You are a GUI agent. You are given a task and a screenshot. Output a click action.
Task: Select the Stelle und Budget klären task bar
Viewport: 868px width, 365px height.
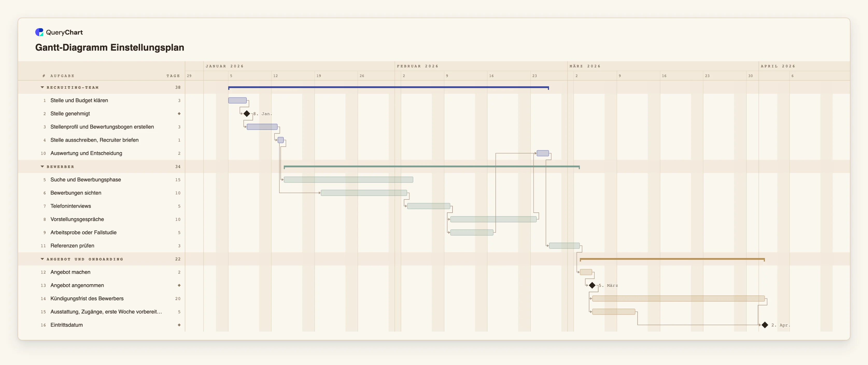point(237,100)
